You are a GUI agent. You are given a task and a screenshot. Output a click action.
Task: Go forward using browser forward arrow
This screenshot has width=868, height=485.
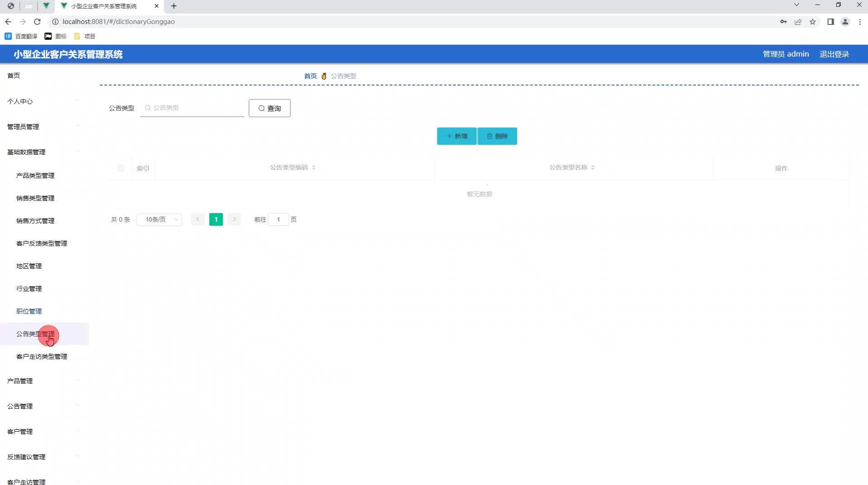pos(23,22)
